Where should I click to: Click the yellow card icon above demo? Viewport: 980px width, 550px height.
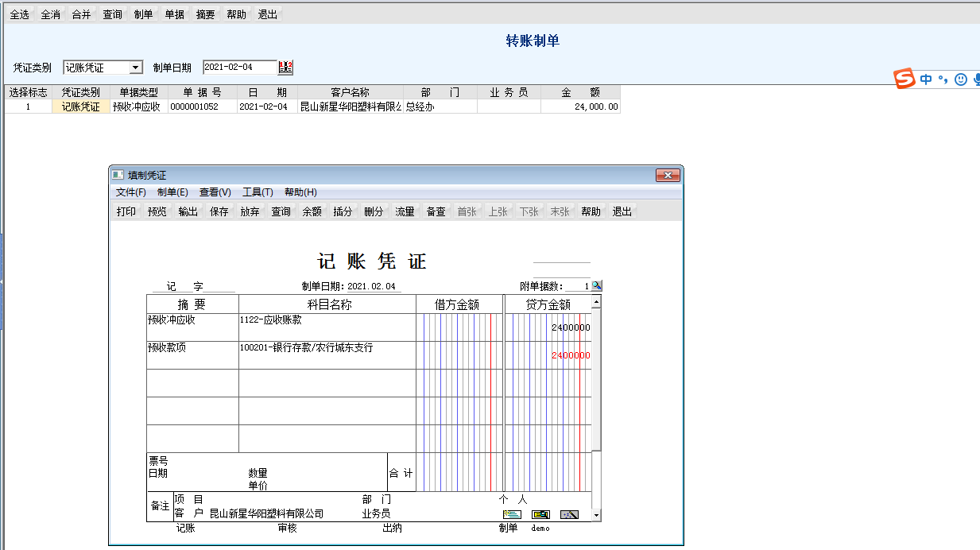(x=540, y=514)
